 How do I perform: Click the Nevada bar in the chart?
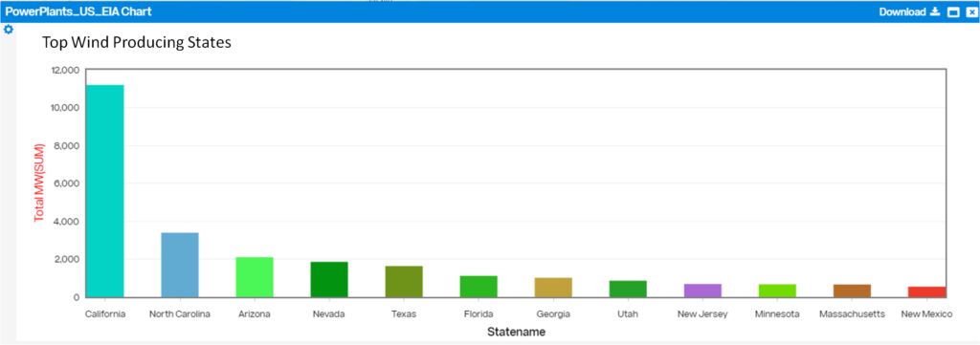[x=329, y=279]
